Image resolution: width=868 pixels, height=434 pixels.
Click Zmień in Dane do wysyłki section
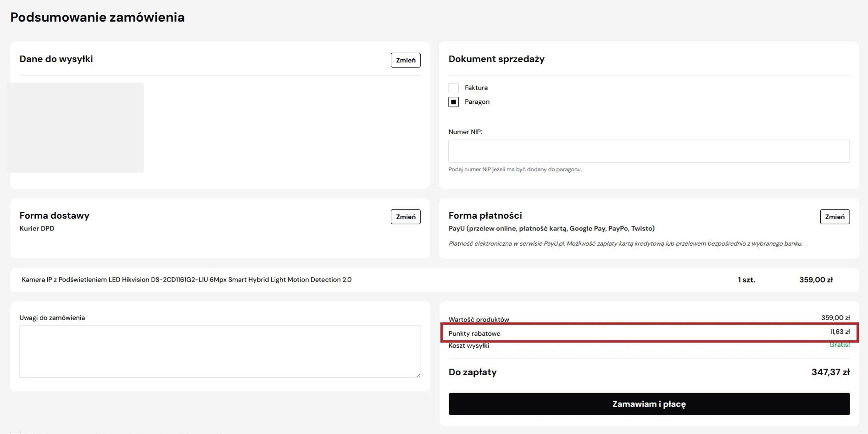tap(406, 60)
